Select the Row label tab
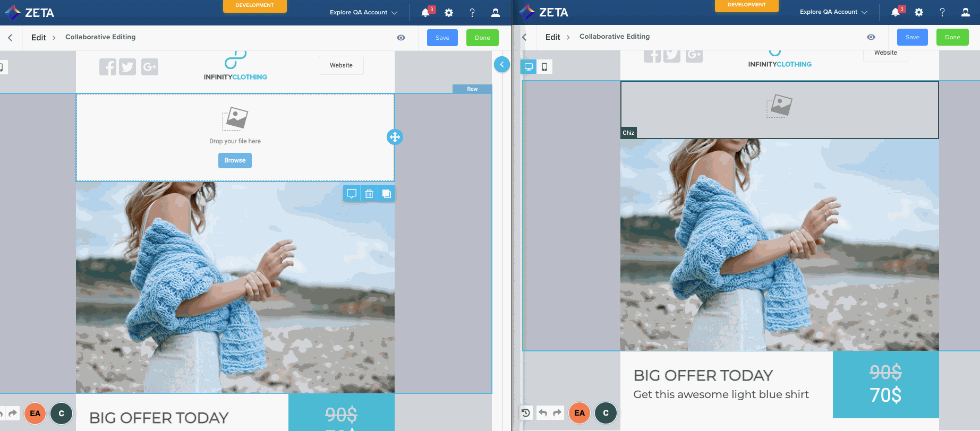980x431 pixels. [472, 89]
